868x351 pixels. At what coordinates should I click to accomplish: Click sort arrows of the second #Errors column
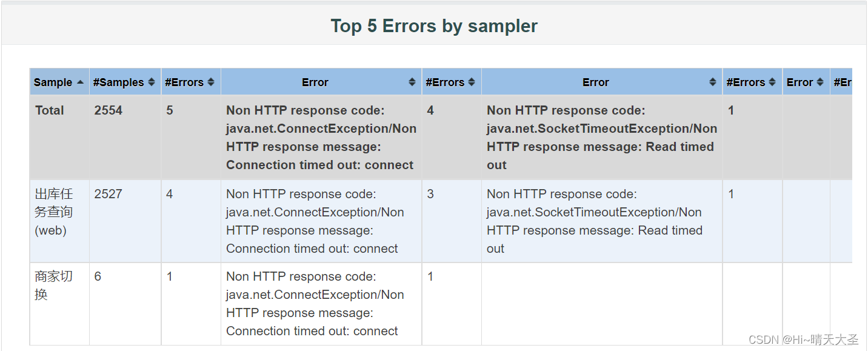click(x=472, y=82)
